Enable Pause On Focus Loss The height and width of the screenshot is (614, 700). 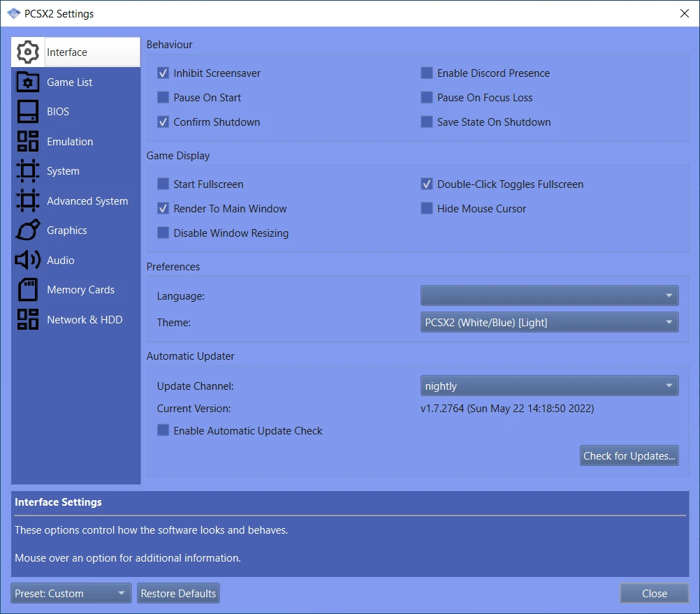tap(427, 98)
